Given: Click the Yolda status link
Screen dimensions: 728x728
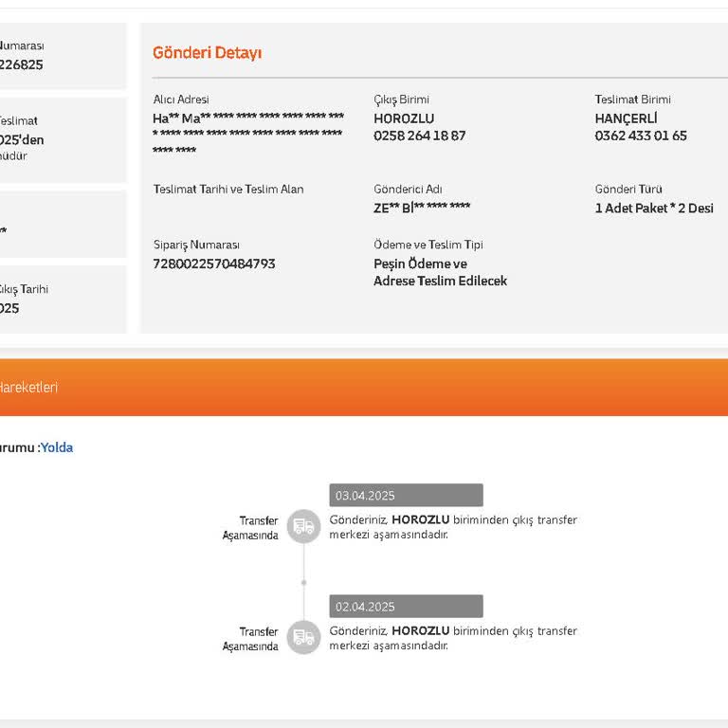Looking at the screenshot, I should pos(57,447).
